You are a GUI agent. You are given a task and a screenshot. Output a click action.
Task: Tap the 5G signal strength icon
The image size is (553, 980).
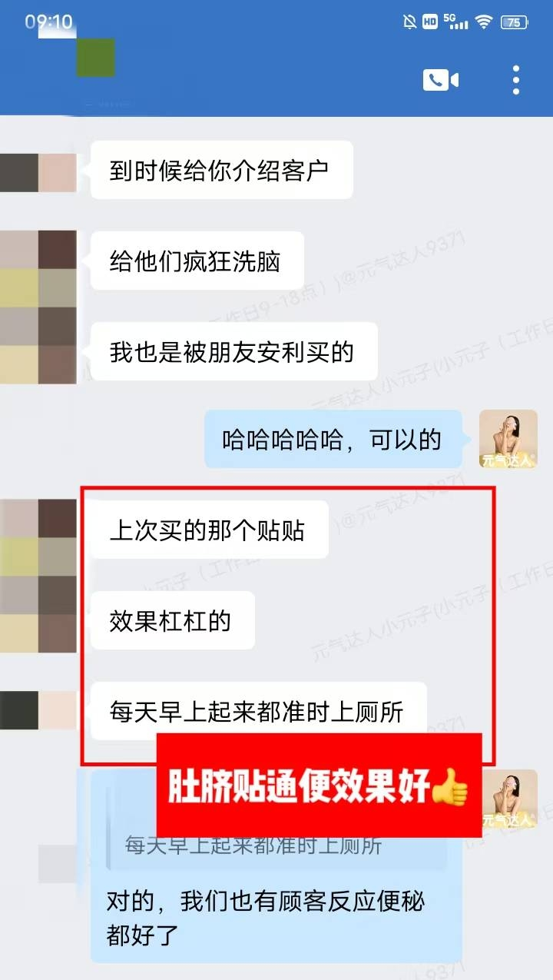click(455, 22)
